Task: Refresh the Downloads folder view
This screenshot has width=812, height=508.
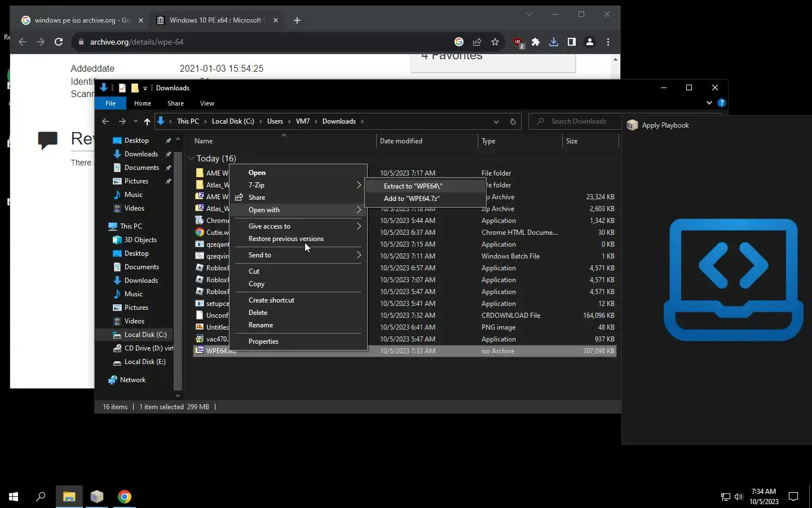Action: [x=513, y=121]
